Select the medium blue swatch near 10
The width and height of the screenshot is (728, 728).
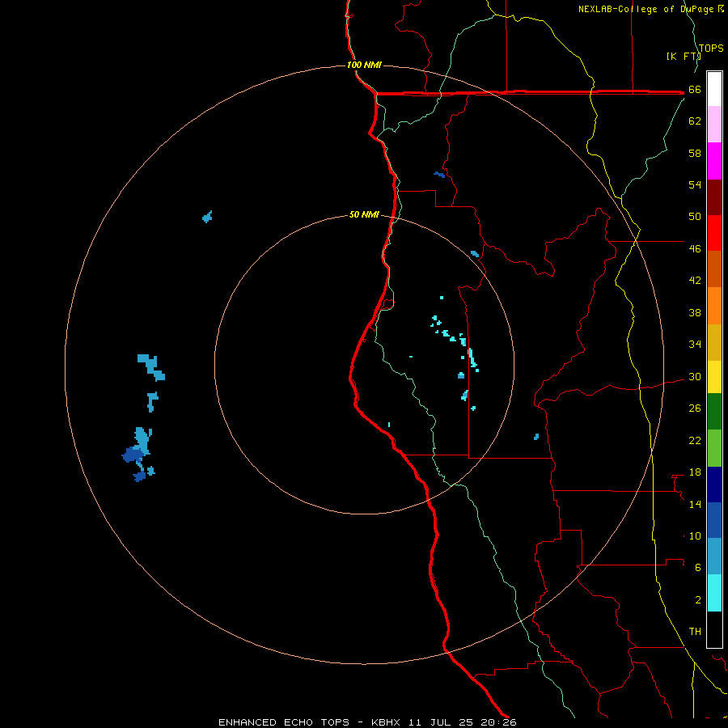pyautogui.click(x=714, y=520)
